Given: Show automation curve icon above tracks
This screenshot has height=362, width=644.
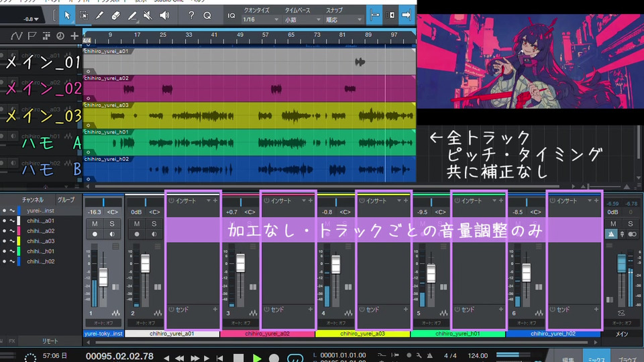Looking at the screenshot, I should coord(16,36).
